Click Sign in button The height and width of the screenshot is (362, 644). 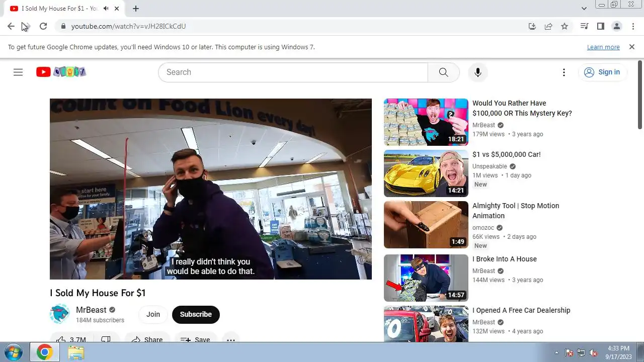[602, 72]
